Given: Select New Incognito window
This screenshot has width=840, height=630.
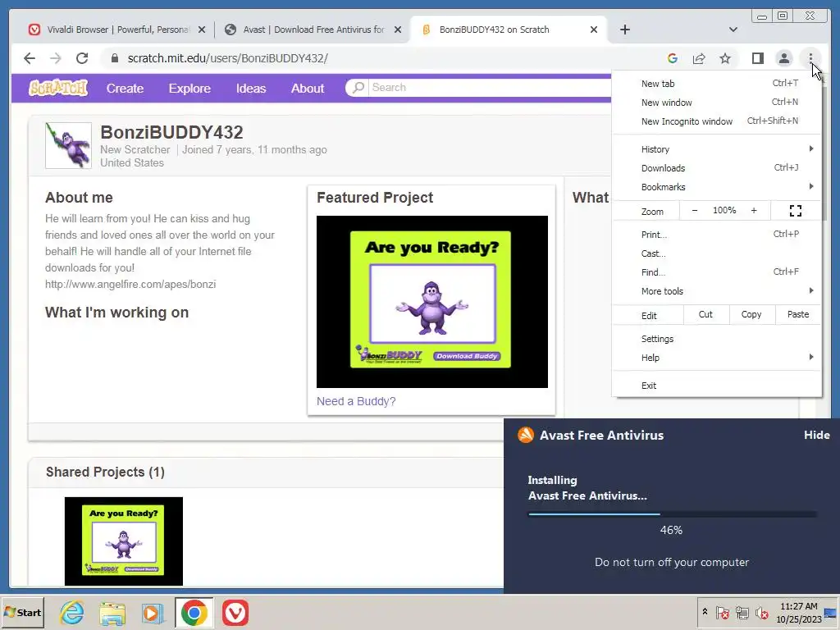Looking at the screenshot, I should pyautogui.click(x=717, y=121).
